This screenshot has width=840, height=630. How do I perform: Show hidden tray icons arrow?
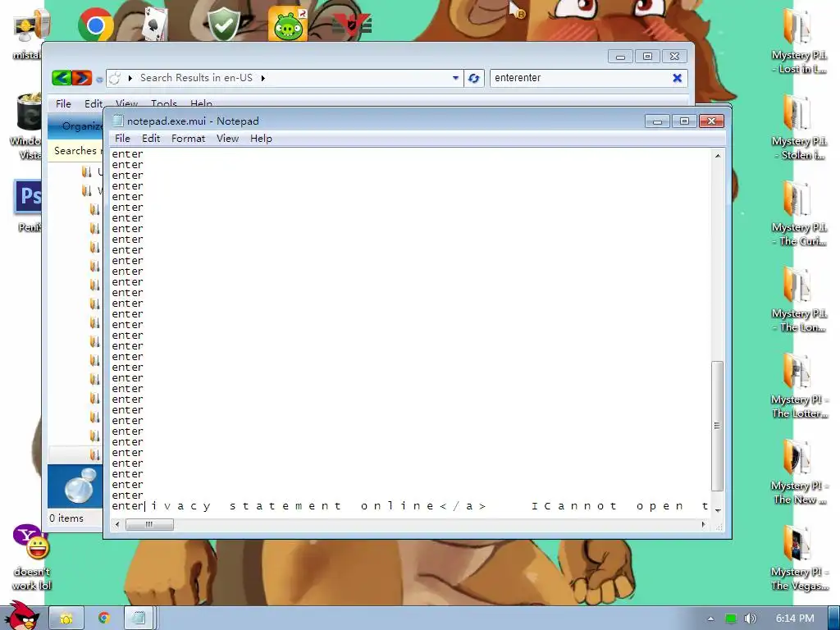tap(710, 619)
